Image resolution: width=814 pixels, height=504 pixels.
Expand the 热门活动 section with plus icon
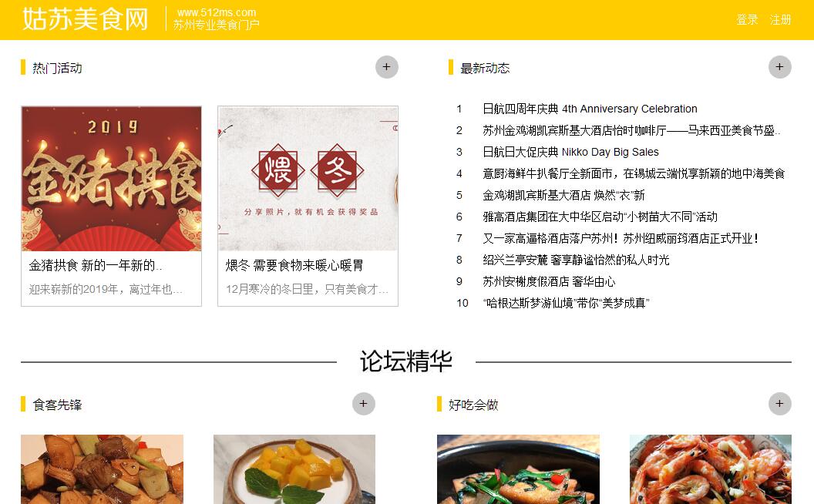point(386,68)
